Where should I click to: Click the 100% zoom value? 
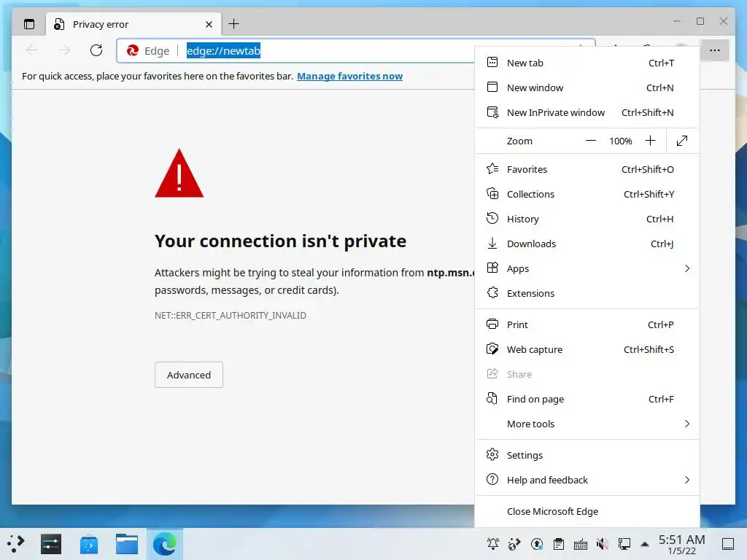point(620,141)
